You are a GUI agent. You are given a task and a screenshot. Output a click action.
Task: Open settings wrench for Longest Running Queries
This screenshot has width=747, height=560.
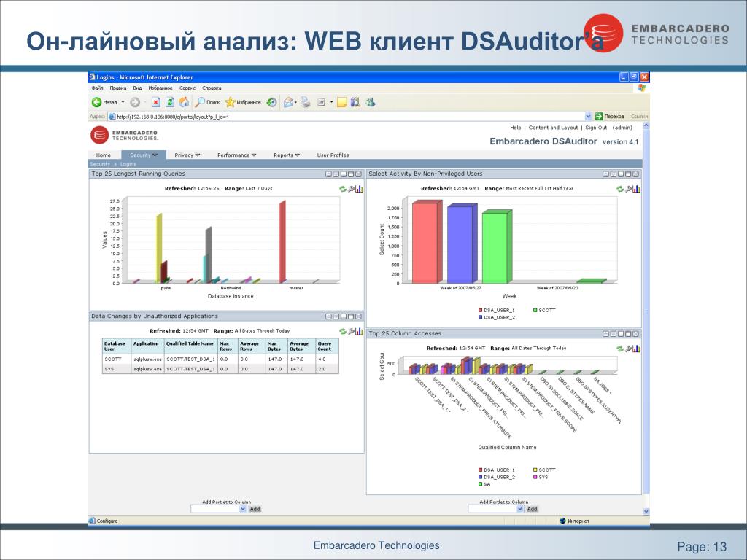coord(351,189)
